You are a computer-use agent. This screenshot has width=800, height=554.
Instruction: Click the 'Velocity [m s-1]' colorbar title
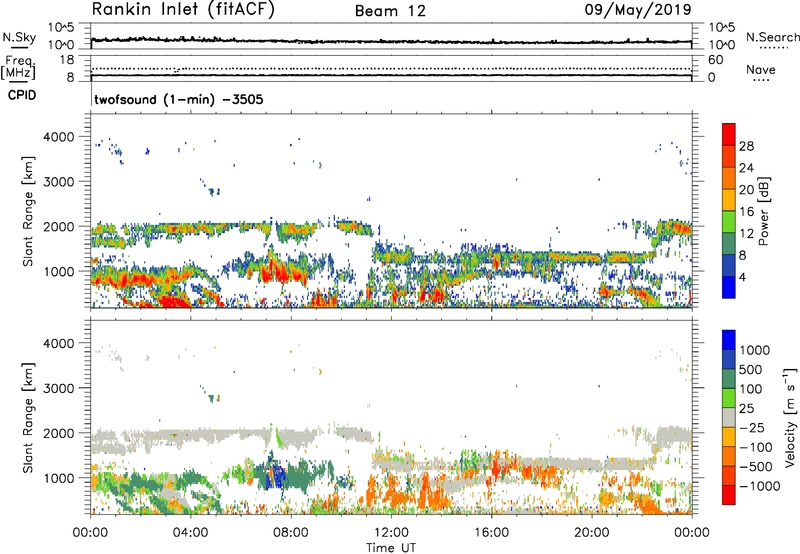click(790, 417)
